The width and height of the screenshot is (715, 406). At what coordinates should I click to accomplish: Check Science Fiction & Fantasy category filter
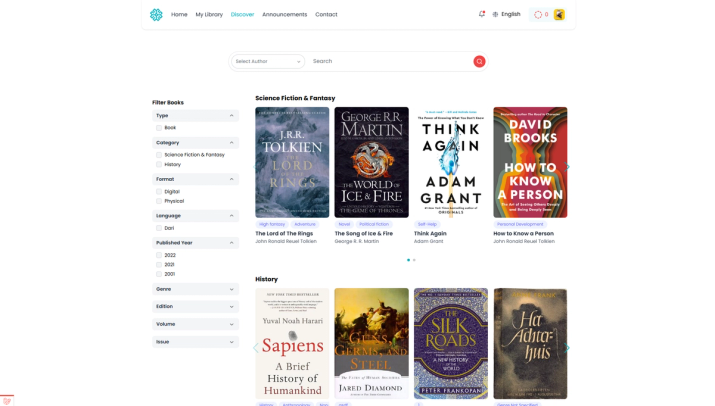[159, 155]
